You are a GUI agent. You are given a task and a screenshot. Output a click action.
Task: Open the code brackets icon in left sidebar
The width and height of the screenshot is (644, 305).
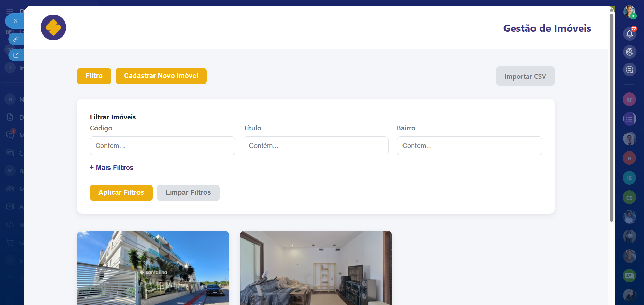[10, 224]
